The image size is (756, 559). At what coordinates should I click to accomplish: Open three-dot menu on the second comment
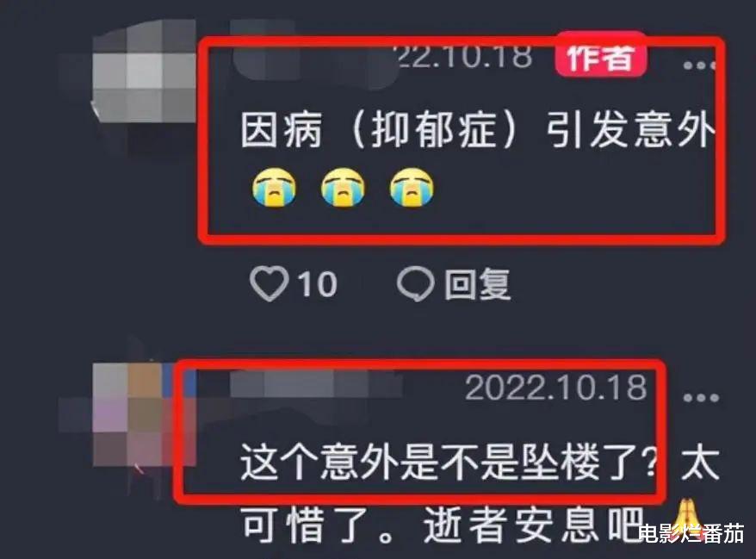tap(701, 398)
